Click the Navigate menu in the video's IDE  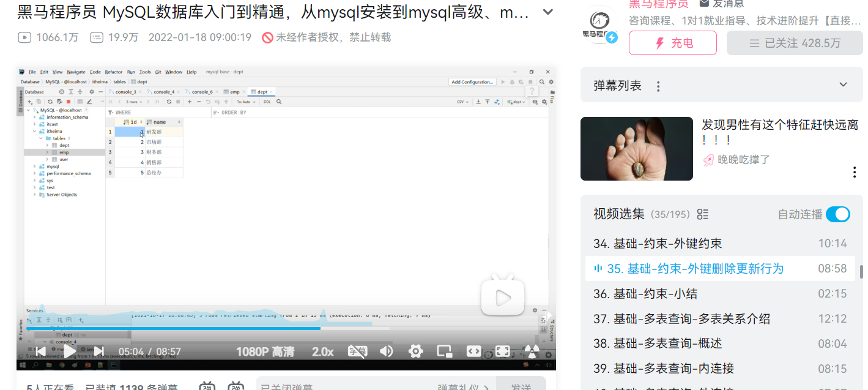[76, 72]
